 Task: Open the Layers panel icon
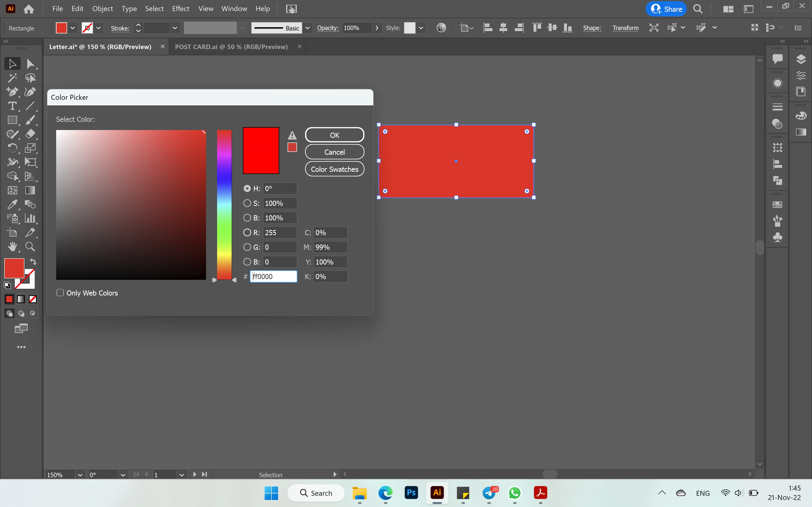pyautogui.click(x=800, y=59)
